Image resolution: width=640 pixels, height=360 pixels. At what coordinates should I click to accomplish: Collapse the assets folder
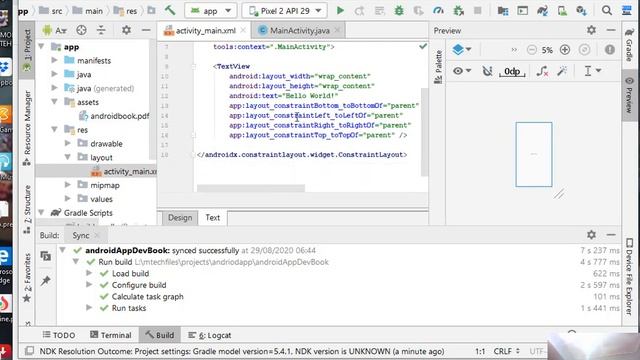click(54, 102)
